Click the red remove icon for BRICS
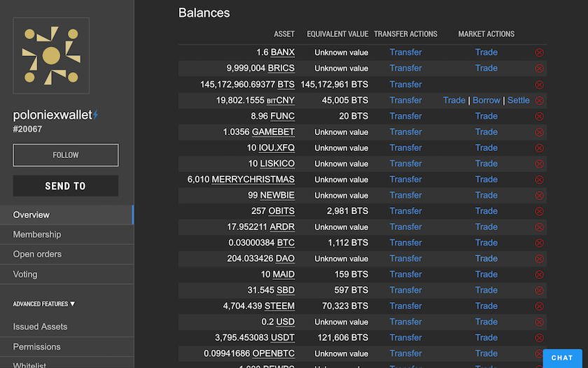Screen dimensions: 588x368 coord(539,68)
